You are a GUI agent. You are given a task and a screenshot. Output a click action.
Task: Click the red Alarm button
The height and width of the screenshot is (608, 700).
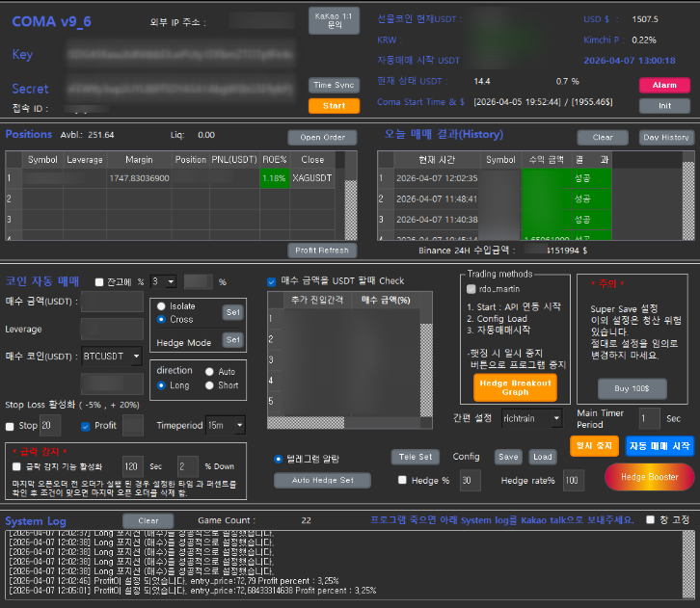pos(664,85)
